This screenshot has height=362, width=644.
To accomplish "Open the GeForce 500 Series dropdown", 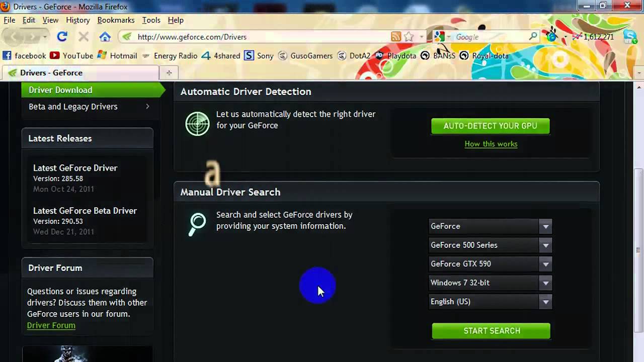I will point(490,245).
